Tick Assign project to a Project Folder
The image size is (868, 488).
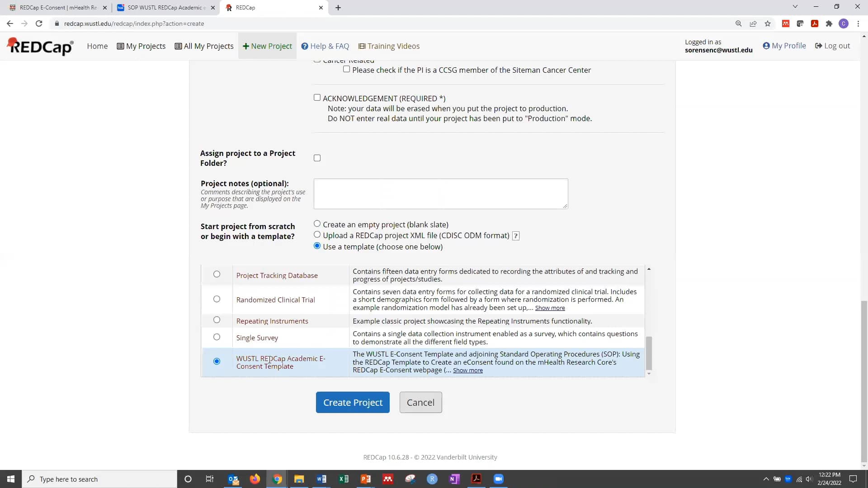[317, 158]
